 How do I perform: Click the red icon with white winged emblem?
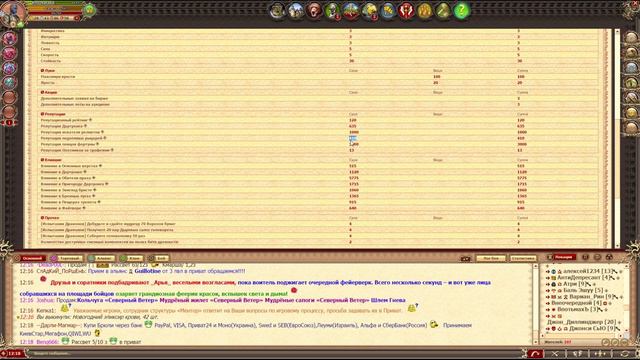tap(406, 11)
